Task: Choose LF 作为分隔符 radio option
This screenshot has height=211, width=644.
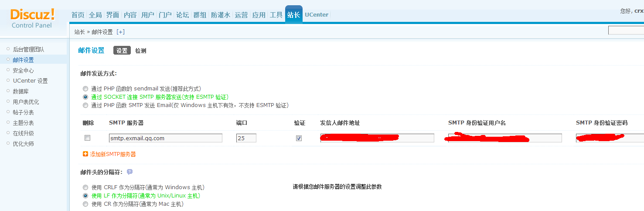Action: pos(85,196)
